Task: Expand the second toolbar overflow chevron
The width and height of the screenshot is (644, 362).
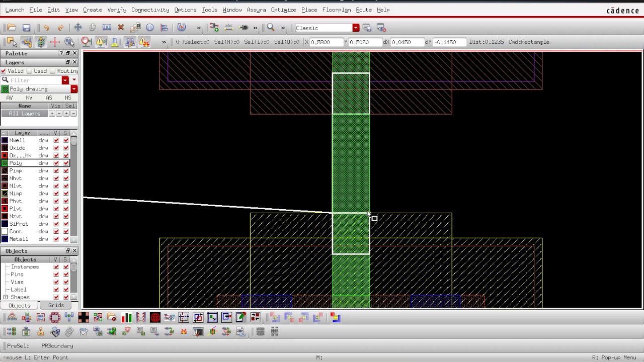Action: 164,42
